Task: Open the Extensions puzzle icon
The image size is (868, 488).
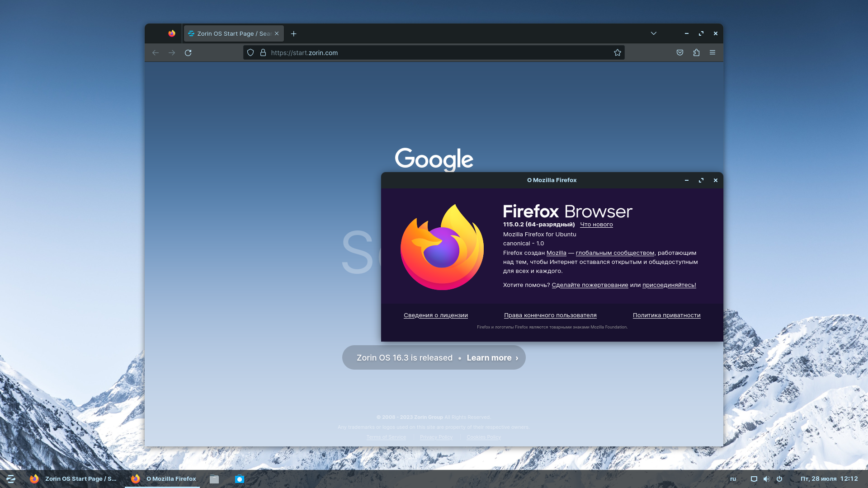Action: click(x=696, y=53)
